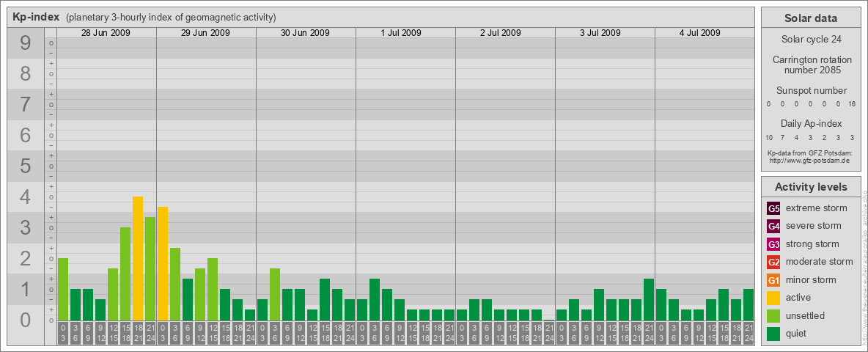Screen dimensions: 868x352
Task: Click the Kp scale number 7
Action: [x=25, y=105]
